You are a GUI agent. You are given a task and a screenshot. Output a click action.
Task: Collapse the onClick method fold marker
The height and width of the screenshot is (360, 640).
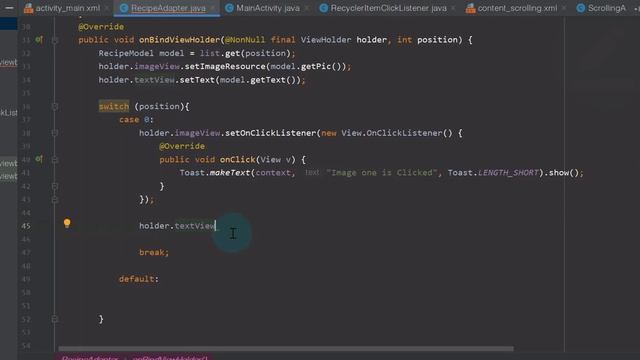tap(55, 160)
